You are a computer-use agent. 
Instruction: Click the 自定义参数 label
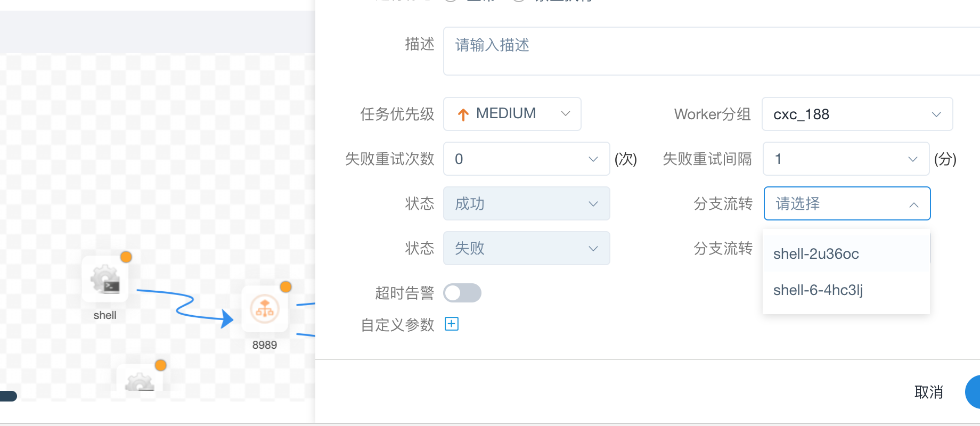click(x=397, y=325)
